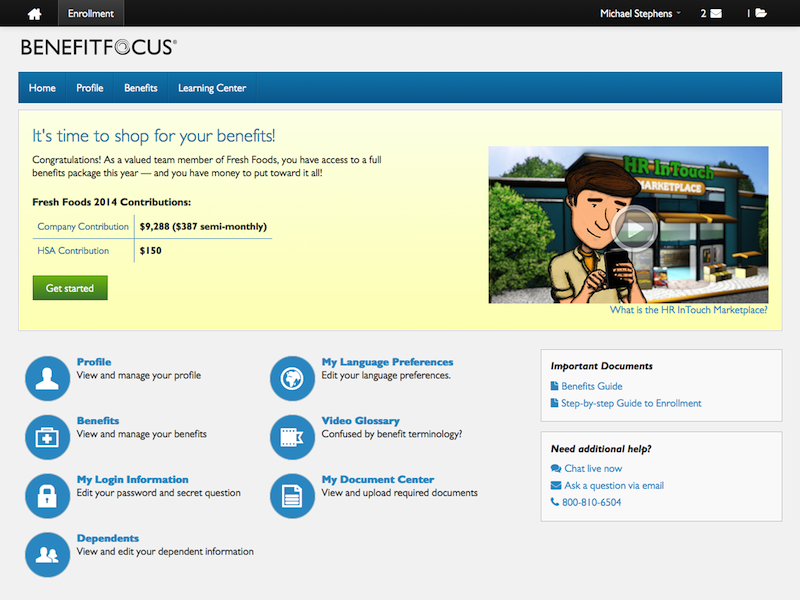The height and width of the screenshot is (600, 800).
Task: Open the Video Glossary link
Action: [x=361, y=420]
